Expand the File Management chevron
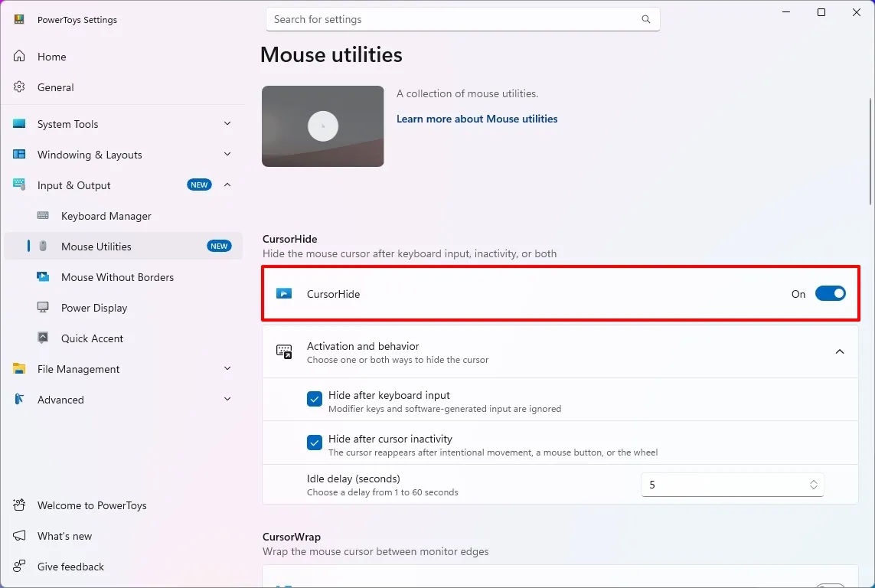This screenshot has height=588, width=875. pos(227,368)
